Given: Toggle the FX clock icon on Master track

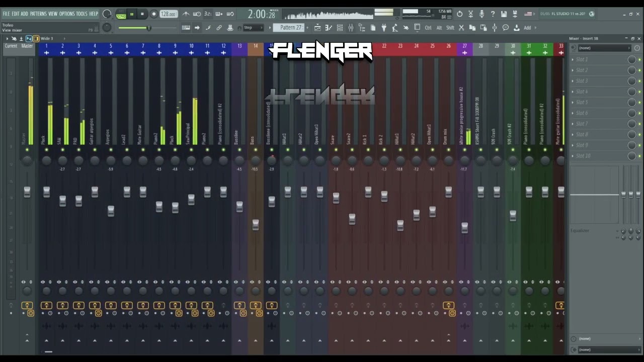Looking at the screenshot, I should 31,313.
